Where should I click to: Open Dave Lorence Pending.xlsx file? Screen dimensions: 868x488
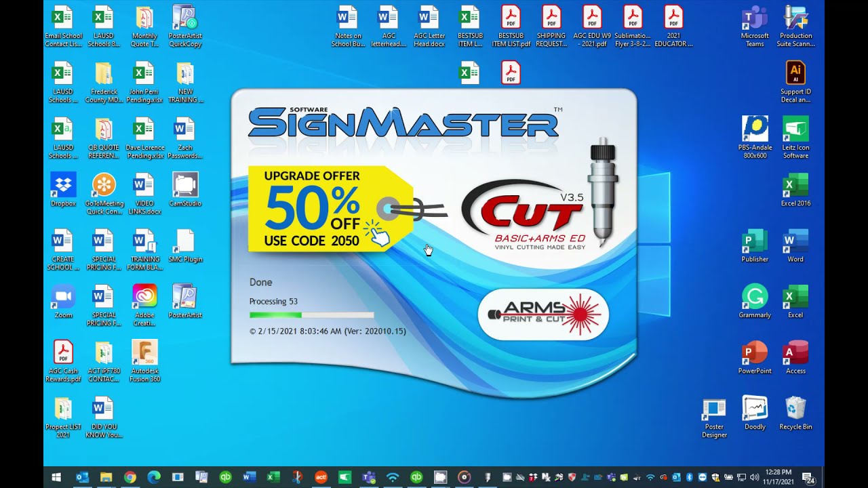click(x=144, y=139)
